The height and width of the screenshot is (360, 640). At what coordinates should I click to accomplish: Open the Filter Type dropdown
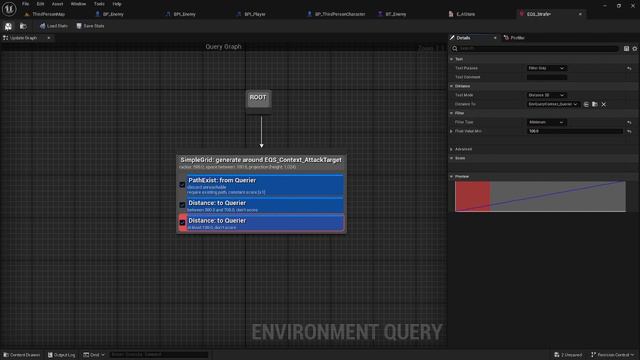[x=546, y=122]
